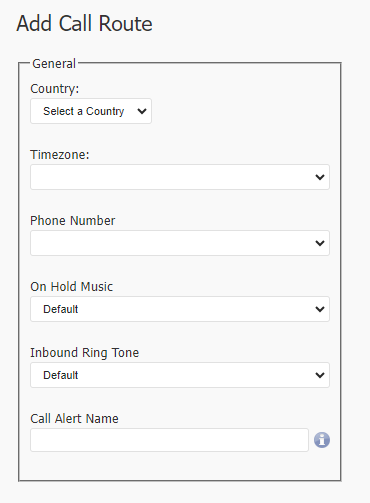Viewport: 370px width, 503px height.
Task: Click the chevron arrow on Timezone selector
Action: pyautogui.click(x=320, y=177)
